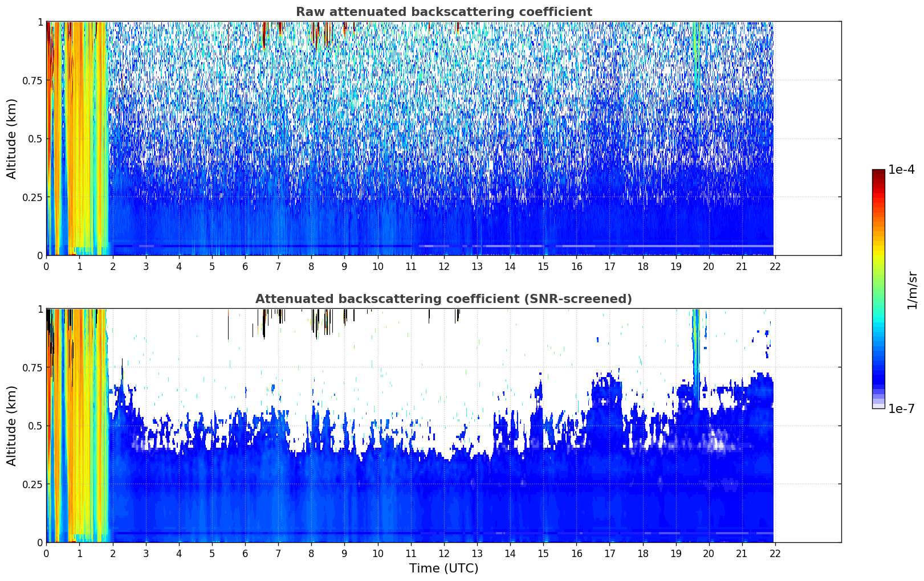
Task: Click time tick '19' under the bottom plot
Action: point(675,553)
